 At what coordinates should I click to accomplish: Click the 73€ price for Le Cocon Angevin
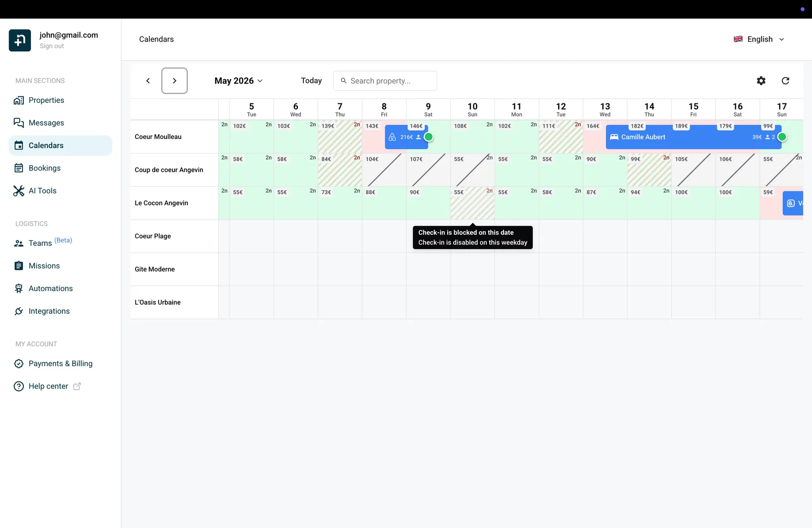point(326,192)
